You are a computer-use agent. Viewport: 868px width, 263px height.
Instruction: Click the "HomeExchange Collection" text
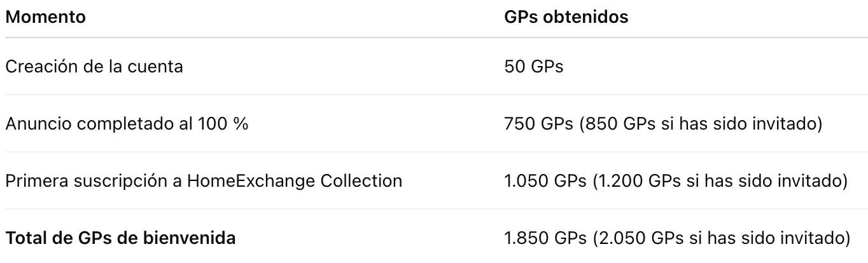tap(294, 181)
